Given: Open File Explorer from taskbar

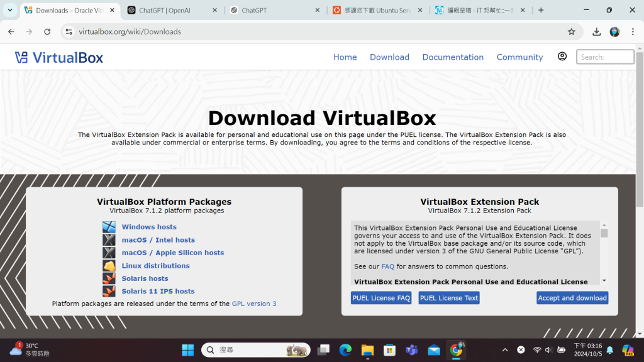Looking at the screenshot, I should (367, 350).
